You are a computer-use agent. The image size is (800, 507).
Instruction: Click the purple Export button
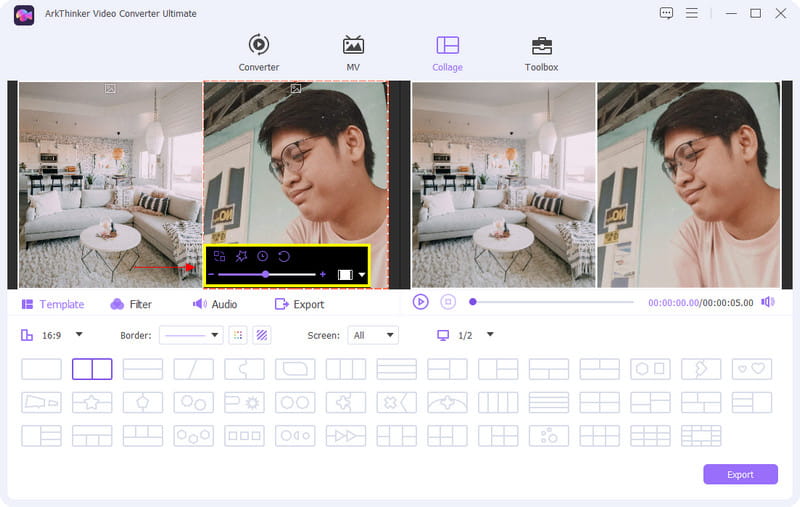click(x=740, y=474)
